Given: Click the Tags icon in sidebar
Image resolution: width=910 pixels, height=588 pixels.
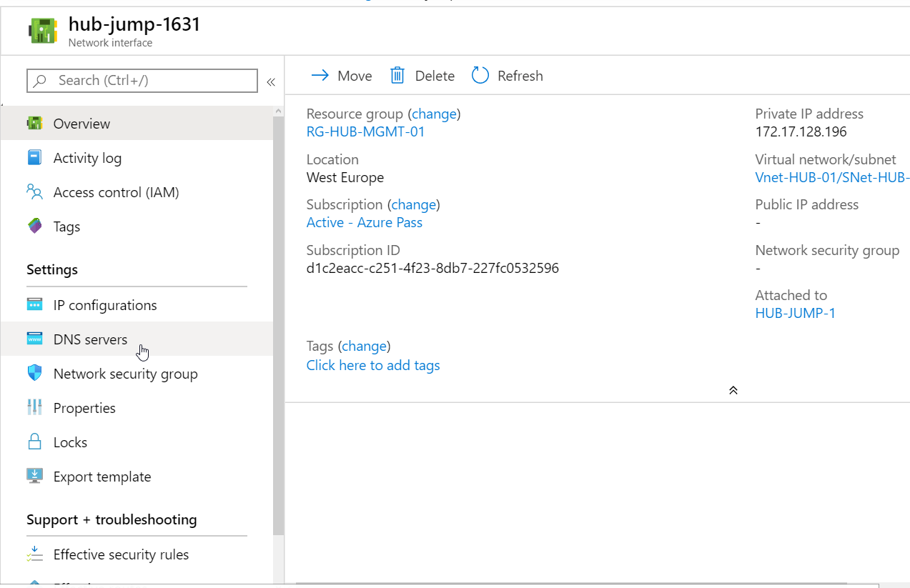Looking at the screenshot, I should point(34,226).
